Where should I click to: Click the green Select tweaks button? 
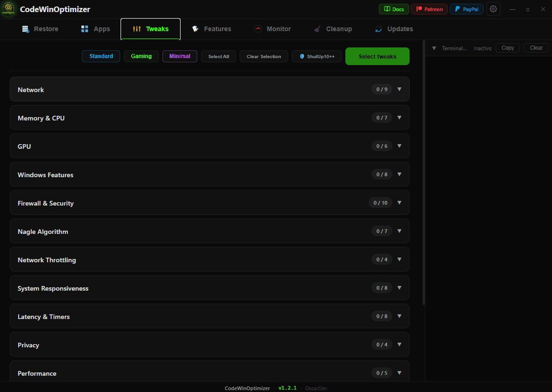(x=377, y=56)
